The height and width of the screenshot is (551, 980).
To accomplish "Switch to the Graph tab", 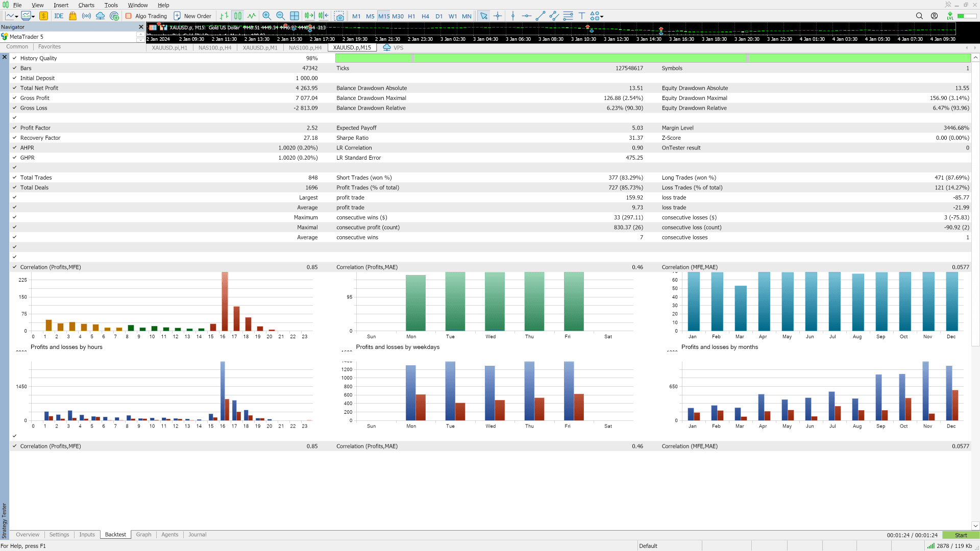I will [x=143, y=535].
